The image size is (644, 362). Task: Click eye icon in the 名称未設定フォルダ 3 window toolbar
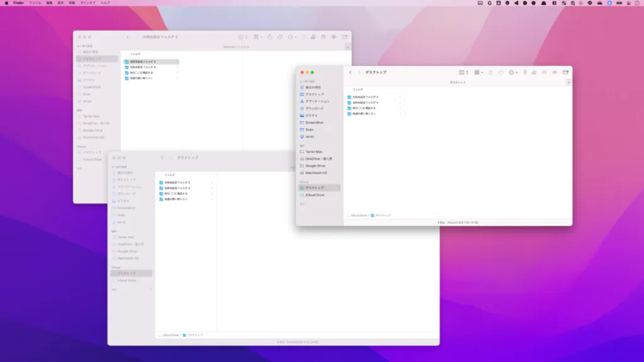(334, 37)
